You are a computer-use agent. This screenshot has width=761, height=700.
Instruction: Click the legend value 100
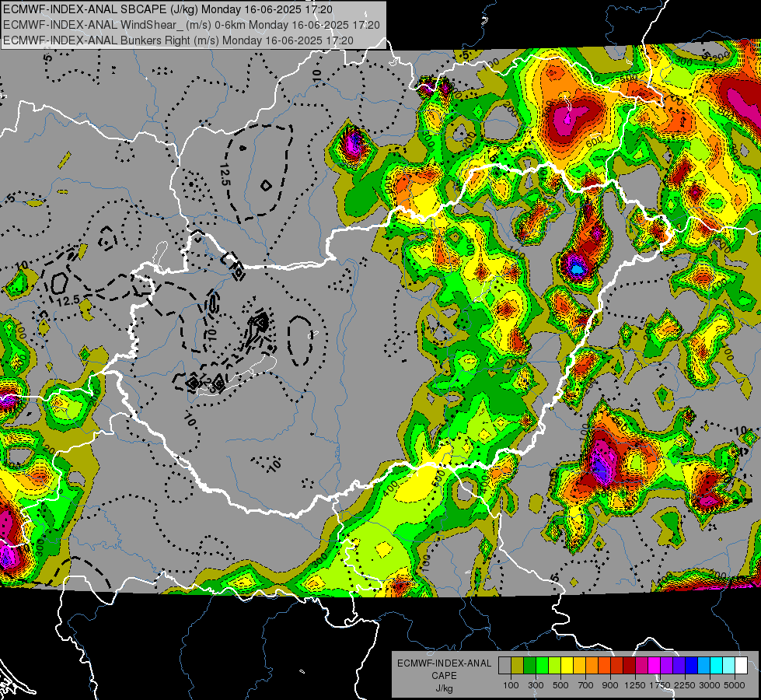click(x=511, y=685)
